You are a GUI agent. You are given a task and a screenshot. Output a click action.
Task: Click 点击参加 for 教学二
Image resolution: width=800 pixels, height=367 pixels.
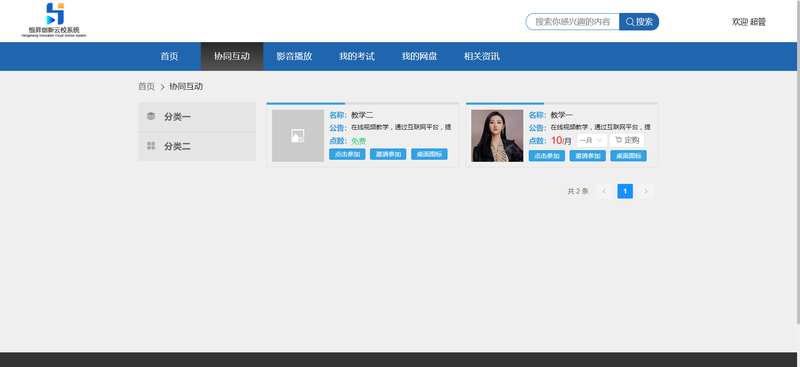[x=347, y=155]
